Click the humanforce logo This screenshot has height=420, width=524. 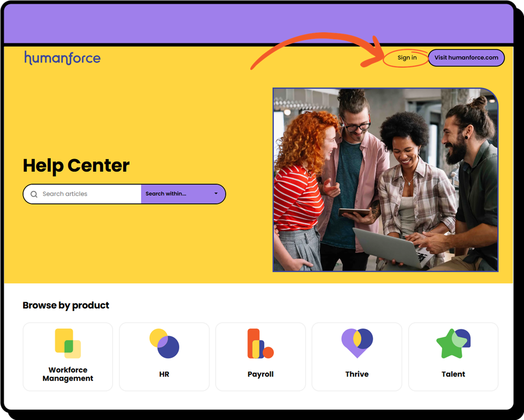[62, 58]
